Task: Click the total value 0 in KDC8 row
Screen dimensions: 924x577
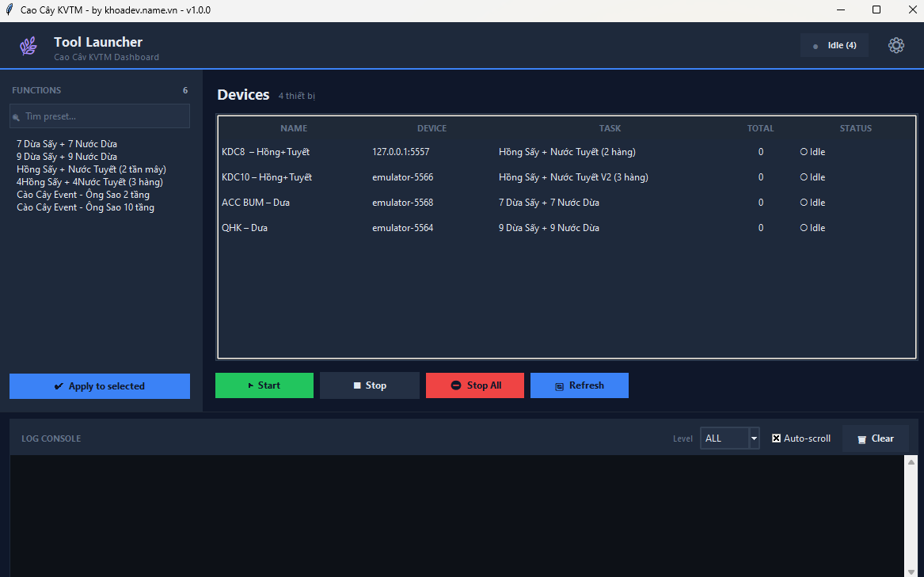Action: click(x=761, y=151)
